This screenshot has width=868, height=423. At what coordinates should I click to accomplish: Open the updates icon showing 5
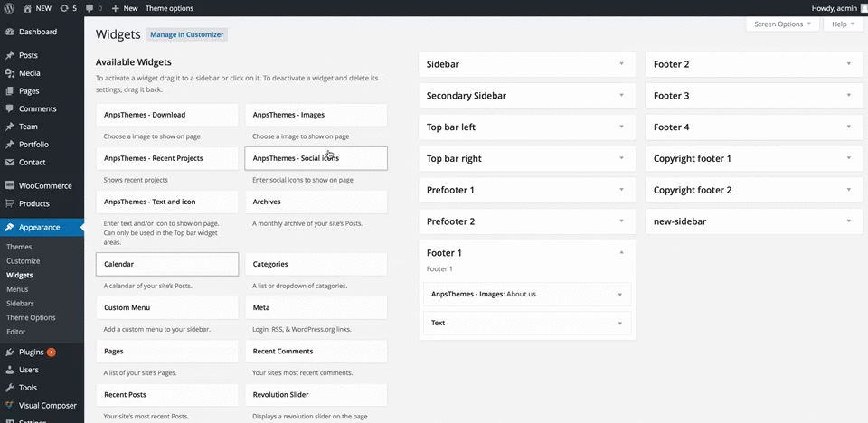click(64, 8)
